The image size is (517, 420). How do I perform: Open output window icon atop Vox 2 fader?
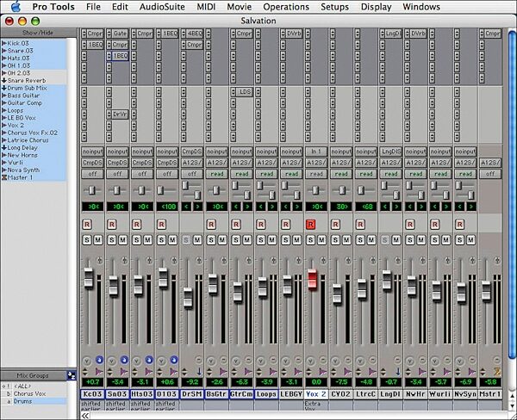(x=323, y=261)
